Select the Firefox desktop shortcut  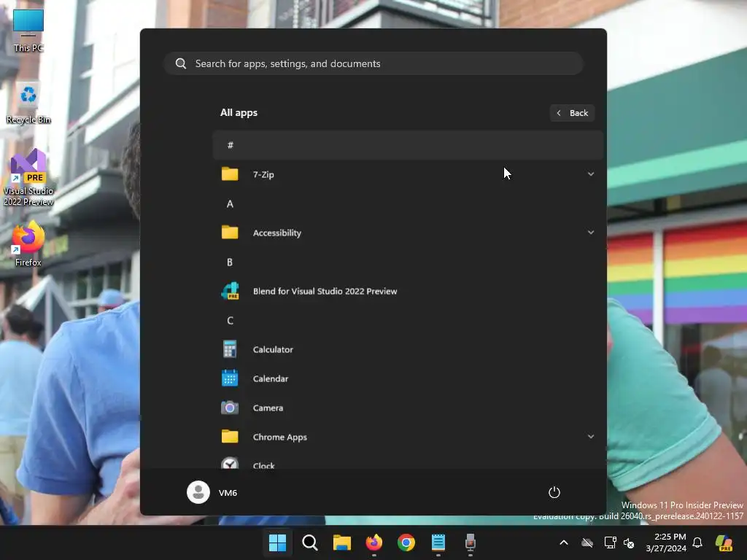click(x=28, y=244)
